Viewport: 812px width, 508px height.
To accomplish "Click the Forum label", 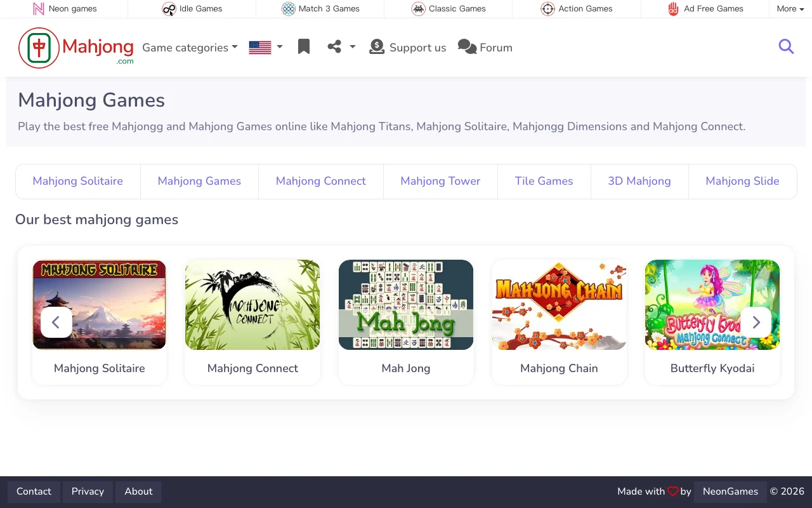I will 496,48.
